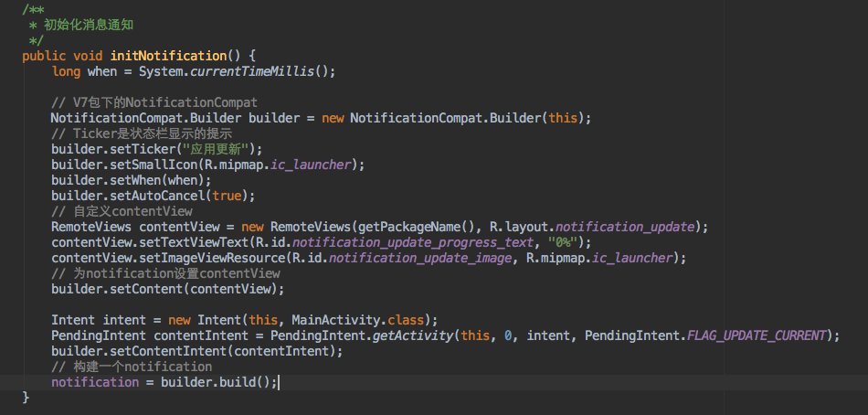Click MainActivity.class in Intent constructor
Screen dimensions: 868x415
coord(358,320)
